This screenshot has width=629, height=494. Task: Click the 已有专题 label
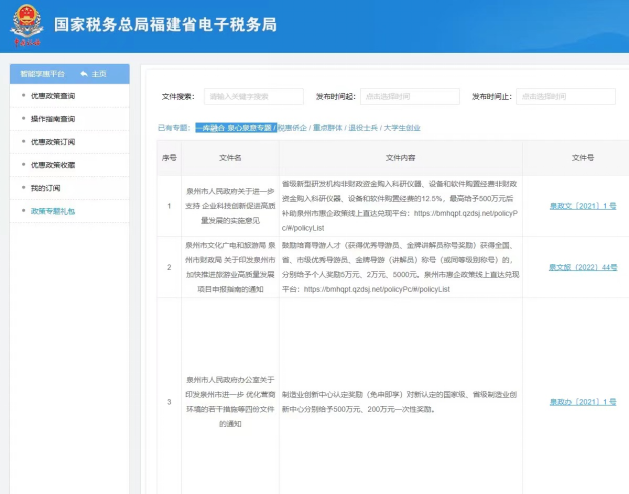click(x=174, y=128)
